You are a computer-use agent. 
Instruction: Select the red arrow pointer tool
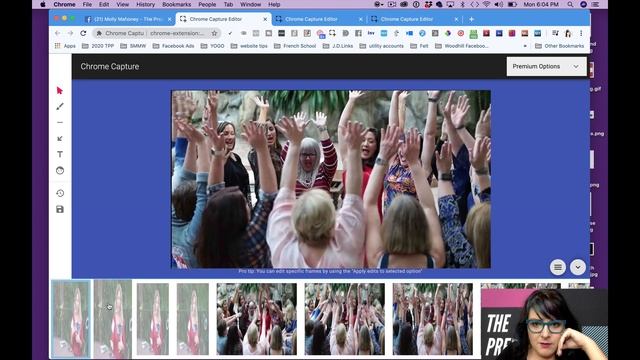click(x=60, y=90)
